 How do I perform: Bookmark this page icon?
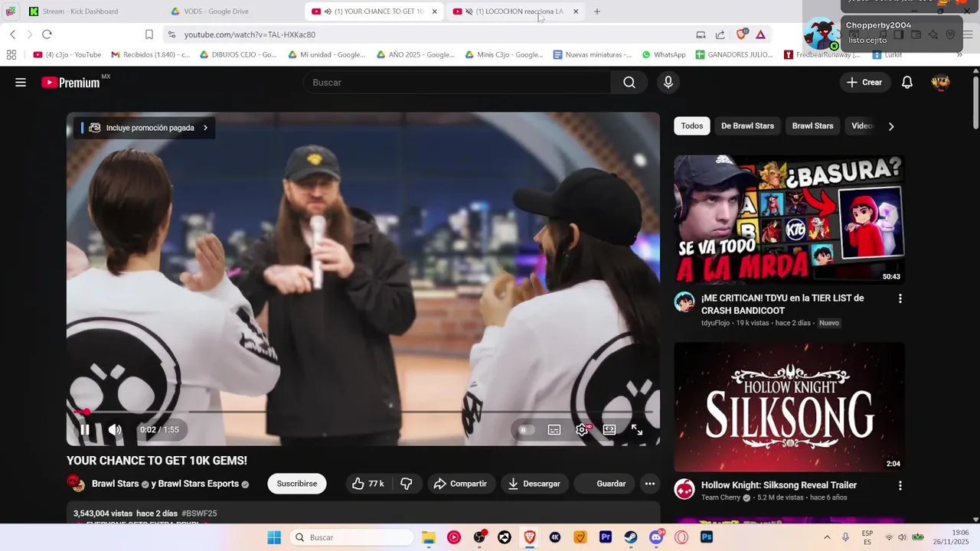(x=149, y=34)
